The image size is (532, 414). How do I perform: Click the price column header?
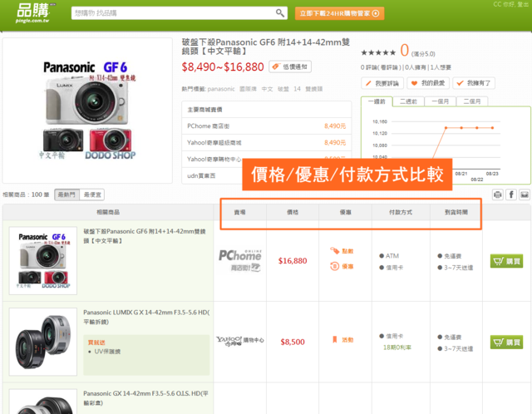pyautogui.click(x=293, y=212)
